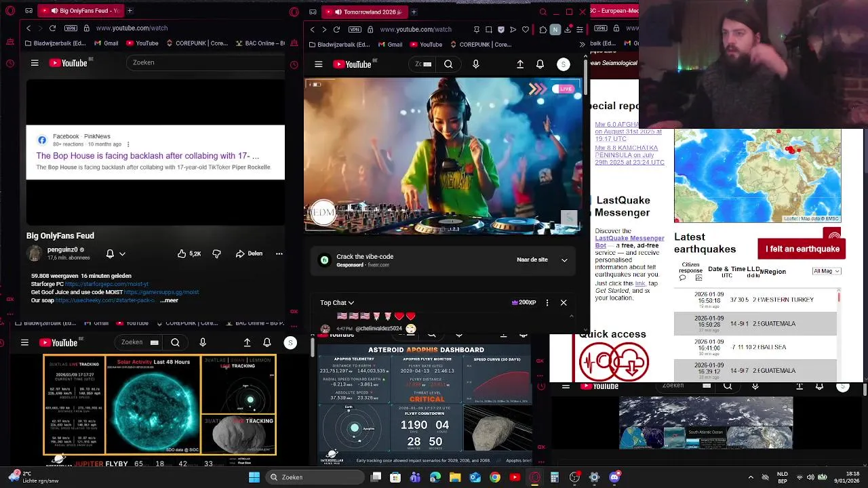This screenshot has height=488, width=868.
Task: Show more bookmarks chevron in Tomorrowland window
Action: (x=582, y=45)
